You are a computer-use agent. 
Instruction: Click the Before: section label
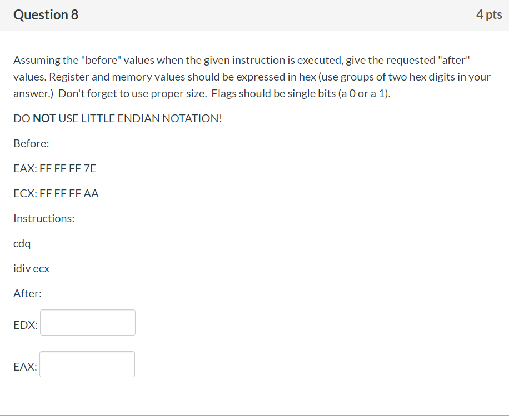31,143
